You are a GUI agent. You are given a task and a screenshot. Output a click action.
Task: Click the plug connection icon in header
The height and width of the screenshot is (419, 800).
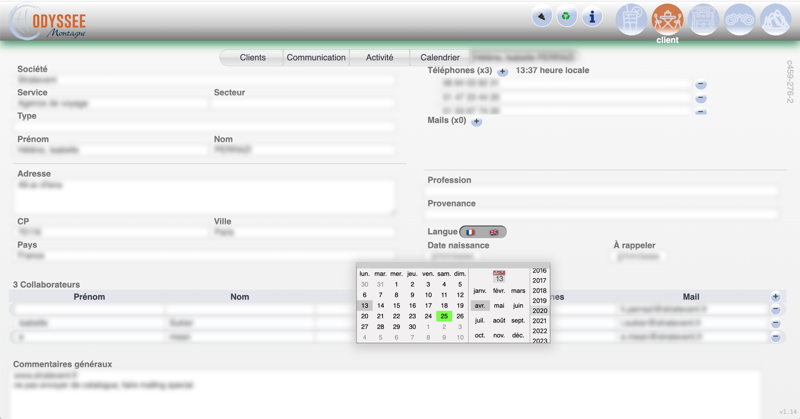[541, 17]
